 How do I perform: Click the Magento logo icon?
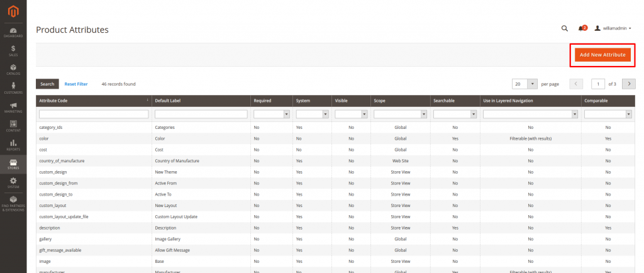point(13,11)
